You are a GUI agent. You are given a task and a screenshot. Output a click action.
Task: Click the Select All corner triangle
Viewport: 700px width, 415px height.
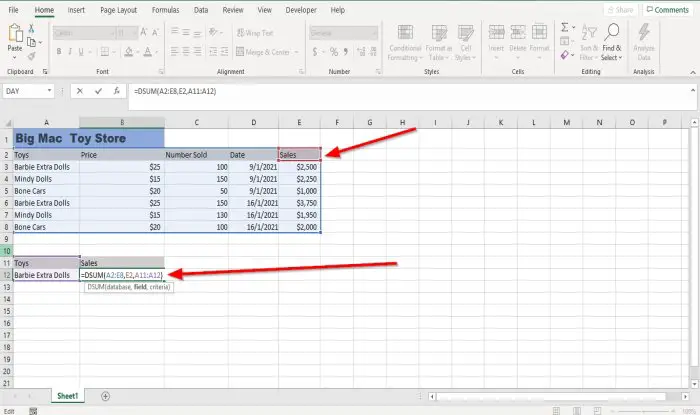(x=8, y=123)
